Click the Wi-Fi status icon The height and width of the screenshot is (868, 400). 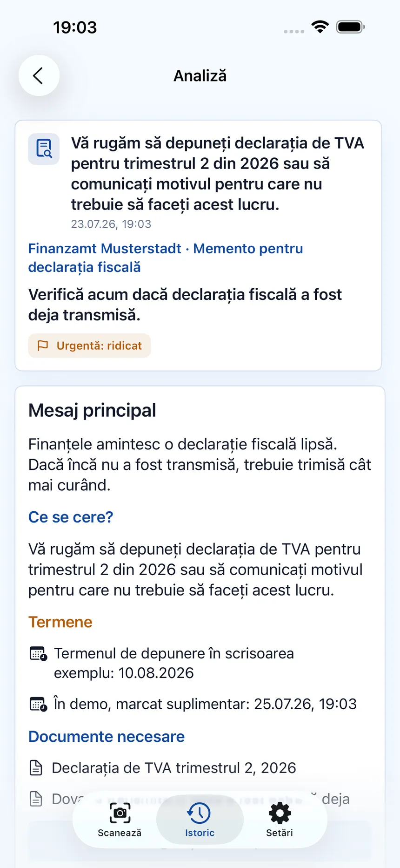click(320, 27)
